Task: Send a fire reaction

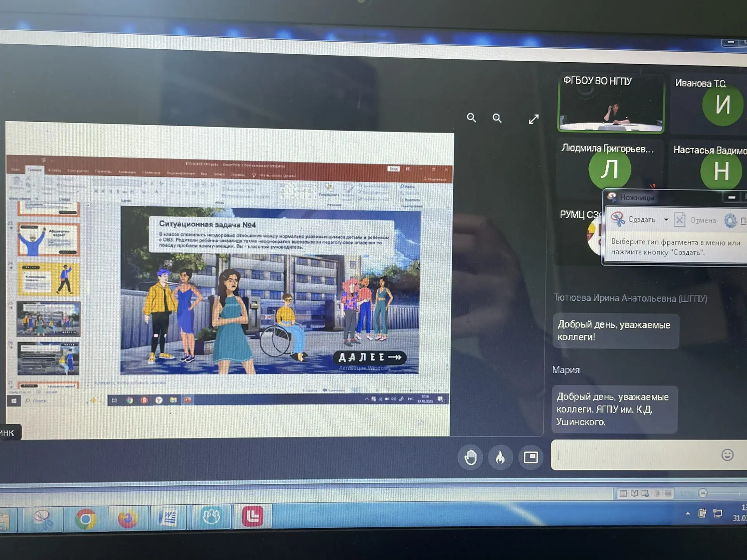Action: tap(500, 457)
